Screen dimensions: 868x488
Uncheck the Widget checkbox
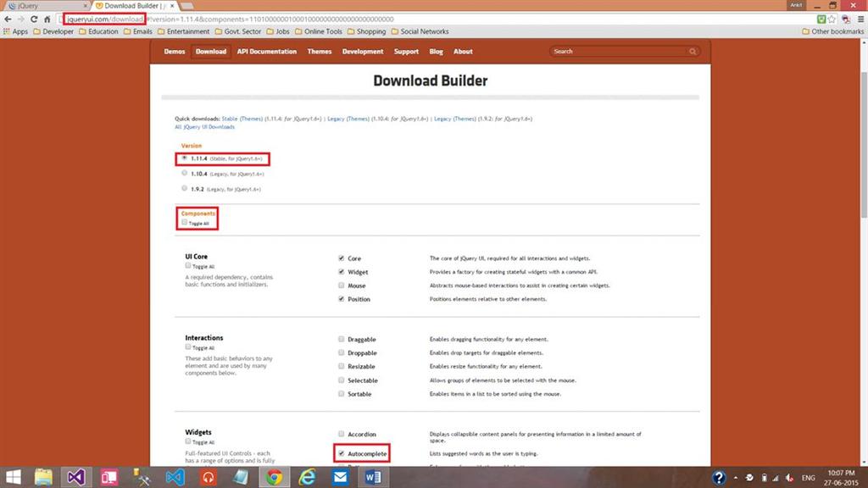coord(341,272)
